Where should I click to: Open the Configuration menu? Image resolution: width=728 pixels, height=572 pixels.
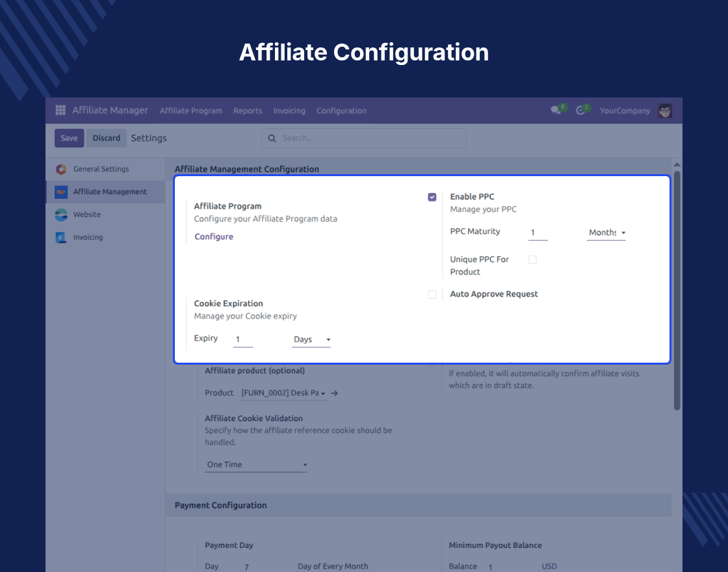point(341,110)
